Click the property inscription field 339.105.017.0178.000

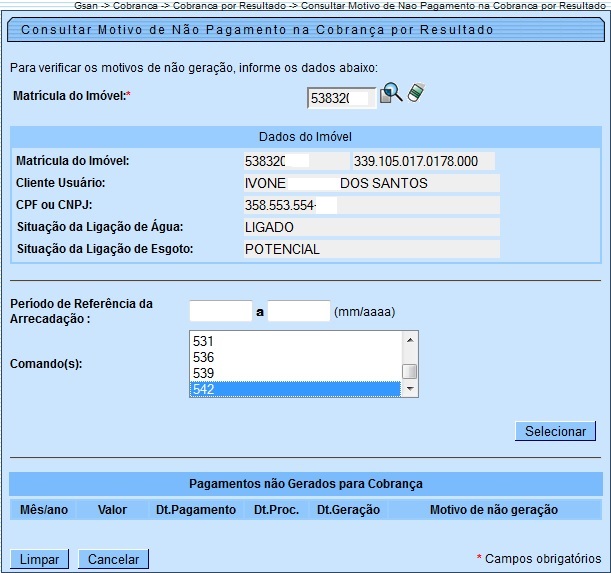(423, 161)
